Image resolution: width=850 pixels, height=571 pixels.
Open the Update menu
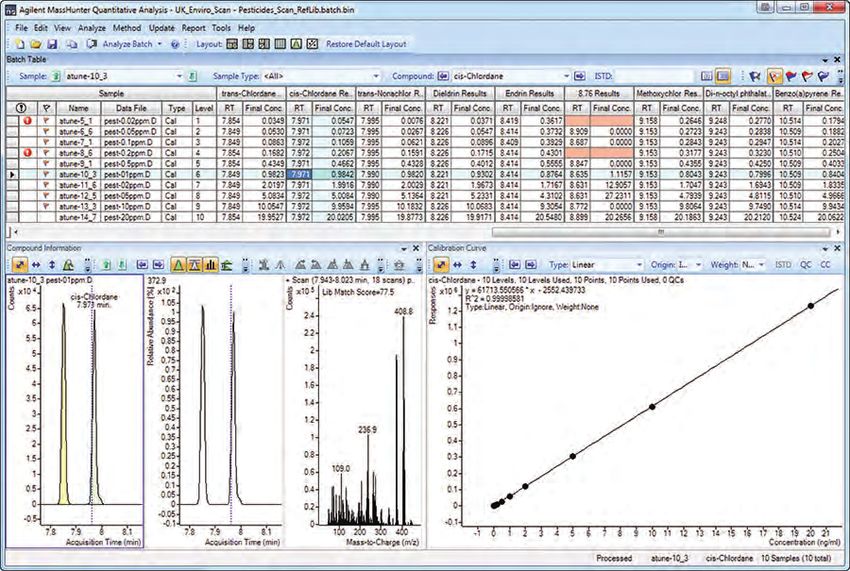(x=162, y=28)
